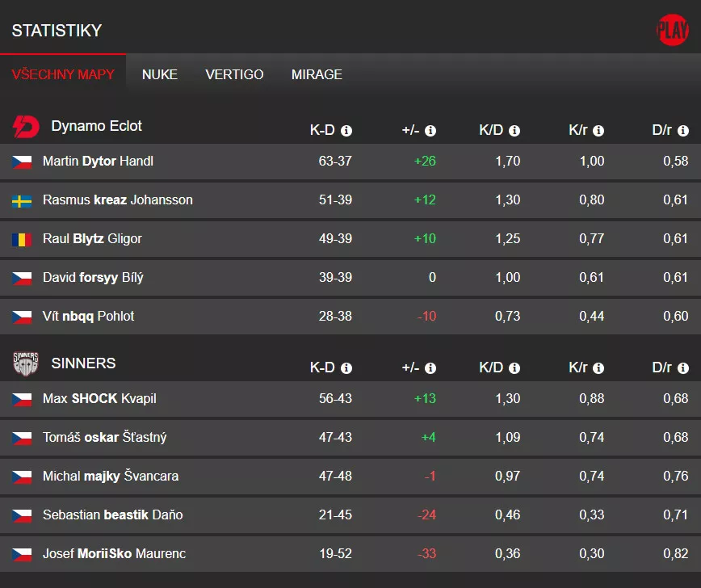Image resolution: width=701 pixels, height=588 pixels.
Task: Open Martin Dytor Handl player profile
Action: click(98, 162)
